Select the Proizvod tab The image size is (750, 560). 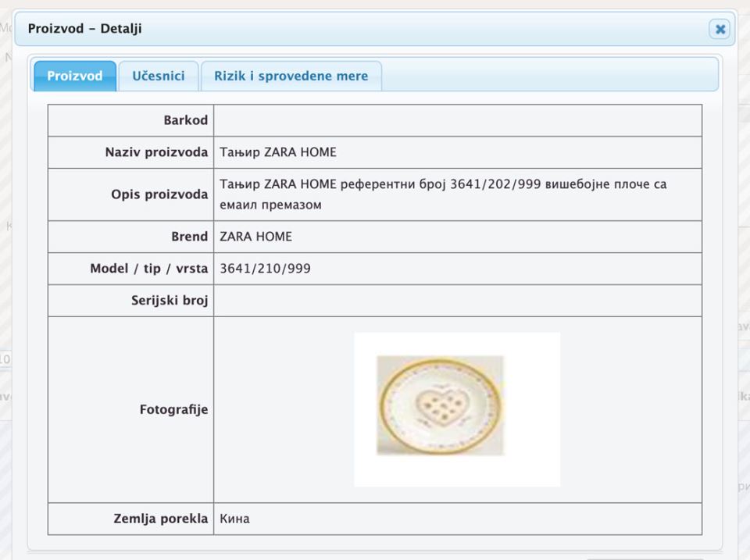coord(74,76)
